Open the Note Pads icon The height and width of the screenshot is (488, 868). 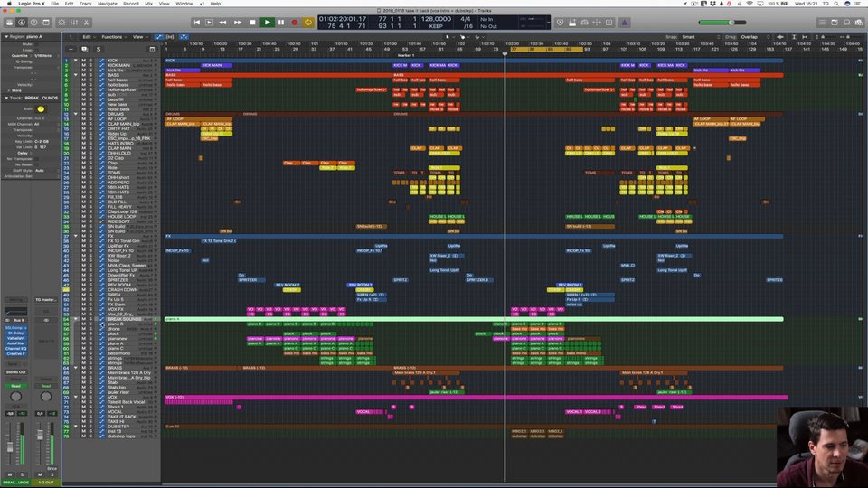835,23
